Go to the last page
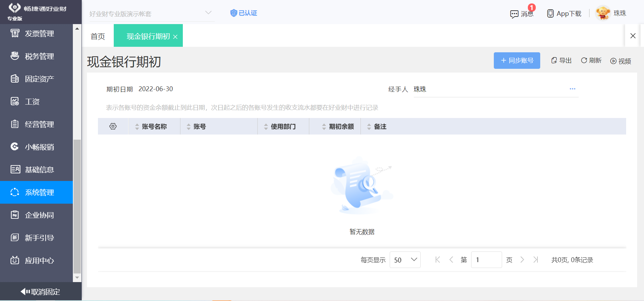 (536, 260)
